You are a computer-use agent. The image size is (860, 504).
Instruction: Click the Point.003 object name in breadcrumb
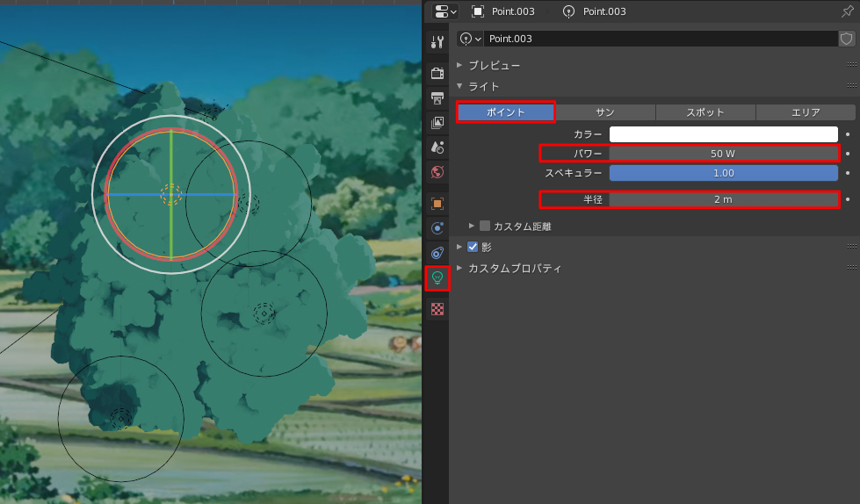click(x=513, y=11)
